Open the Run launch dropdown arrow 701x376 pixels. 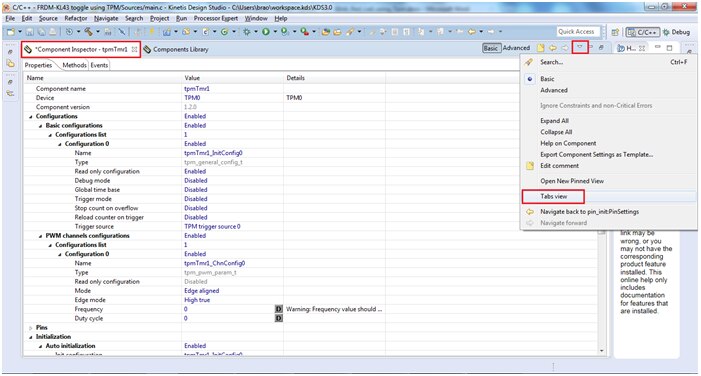click(275, 32)
